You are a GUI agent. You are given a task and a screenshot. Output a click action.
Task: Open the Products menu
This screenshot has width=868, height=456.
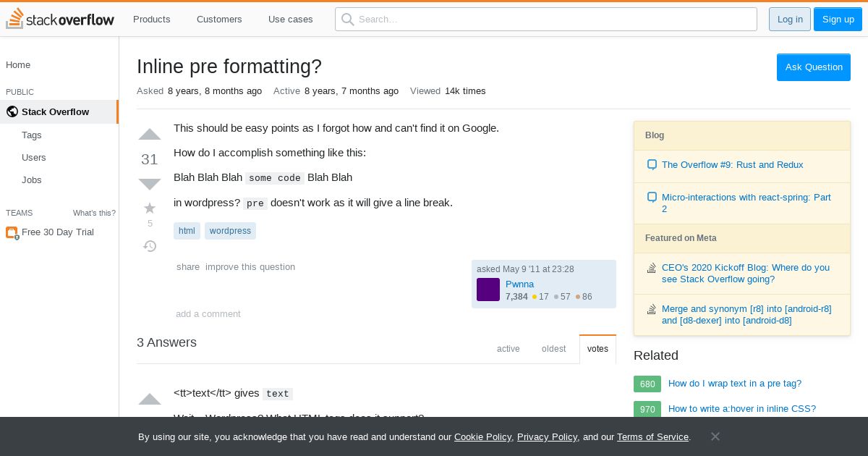pyautogui.click(x=152, y=20)
